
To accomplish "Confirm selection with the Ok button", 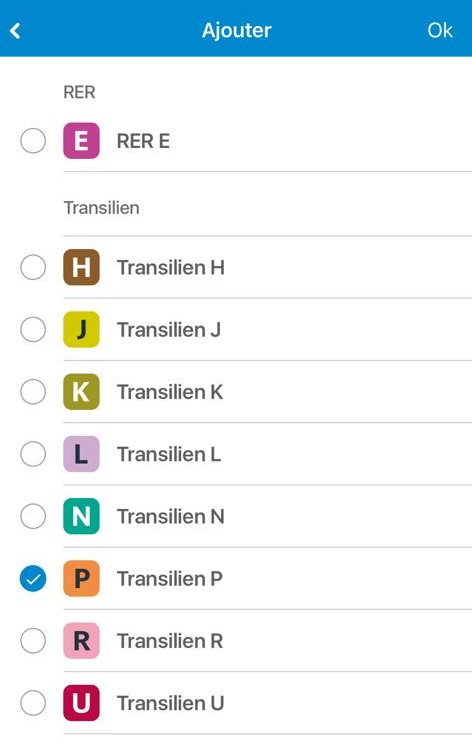I will tap(440, 30).
